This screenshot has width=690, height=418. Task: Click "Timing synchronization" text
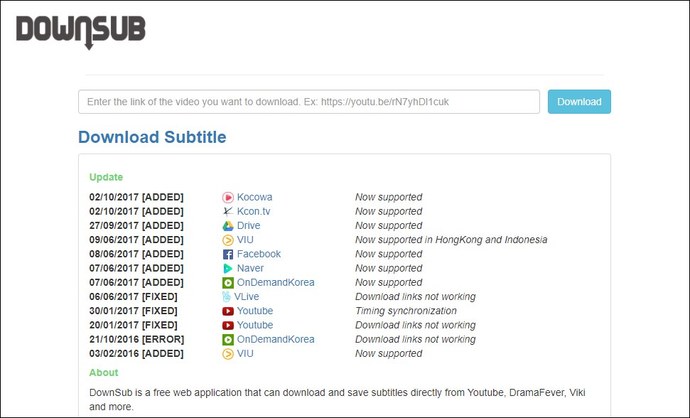click(406, 311)
